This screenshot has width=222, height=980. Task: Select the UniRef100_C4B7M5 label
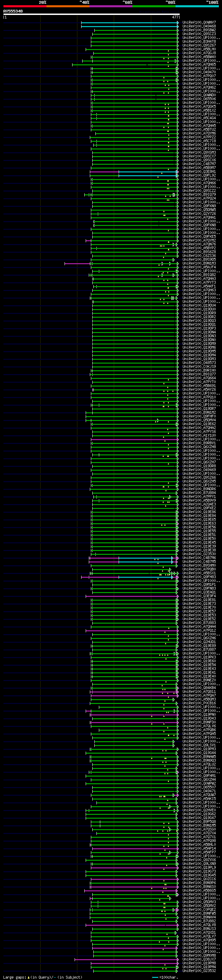pyautogui.click(x=199, y=561)
